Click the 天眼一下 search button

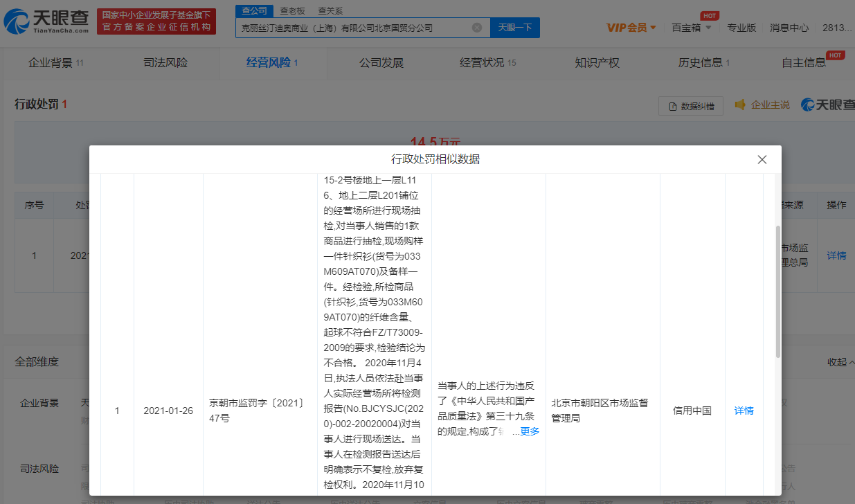click(x=515, y=28)
